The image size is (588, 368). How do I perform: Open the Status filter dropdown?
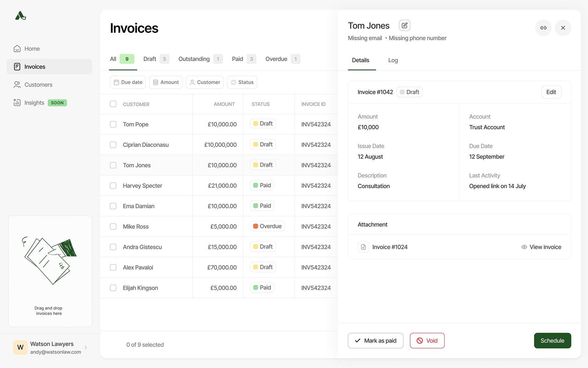click(x=242, y=82)
